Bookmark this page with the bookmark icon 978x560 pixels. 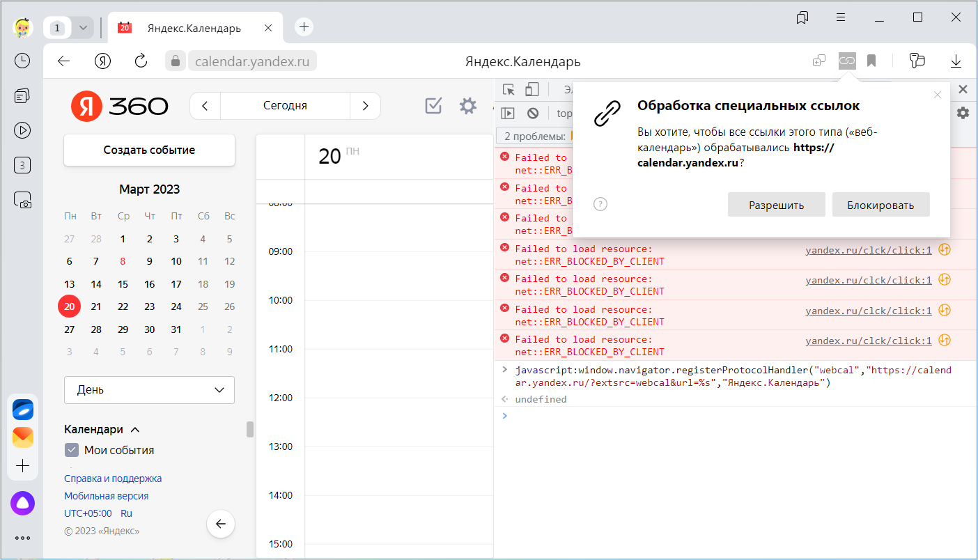coord(871,61)
